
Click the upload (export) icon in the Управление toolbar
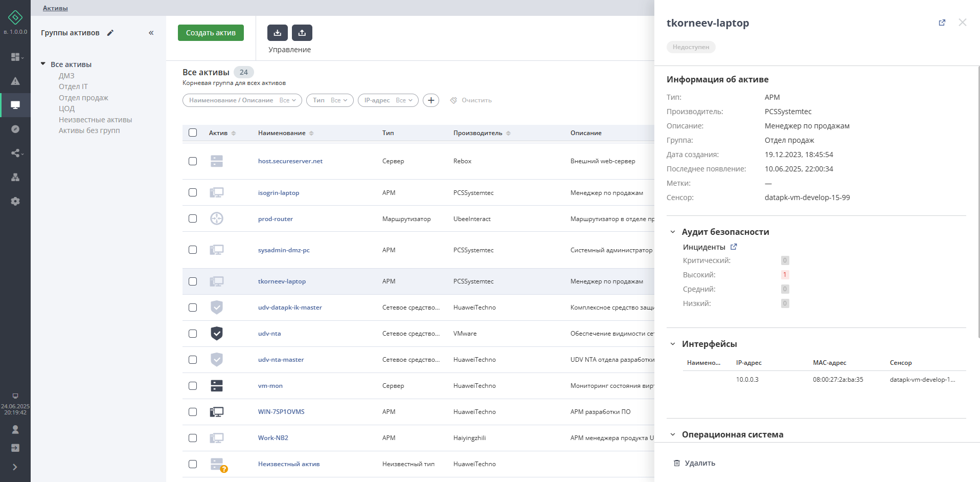[302, 33]
